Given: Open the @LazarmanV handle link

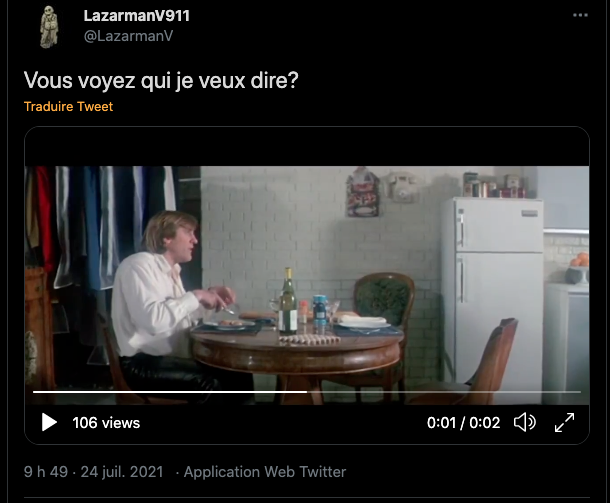Looking at the screenshot, I should point(128,36).
